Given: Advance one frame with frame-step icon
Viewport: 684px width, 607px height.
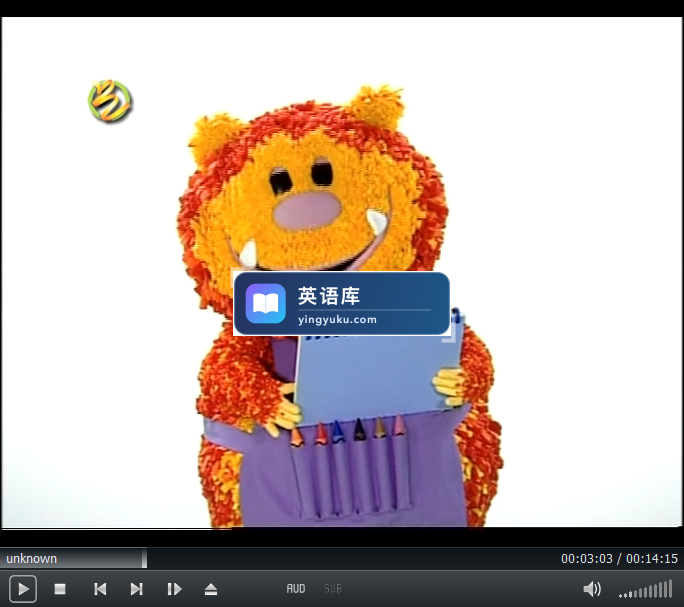Looking at the screenshot, I should [x=174, y=589].
